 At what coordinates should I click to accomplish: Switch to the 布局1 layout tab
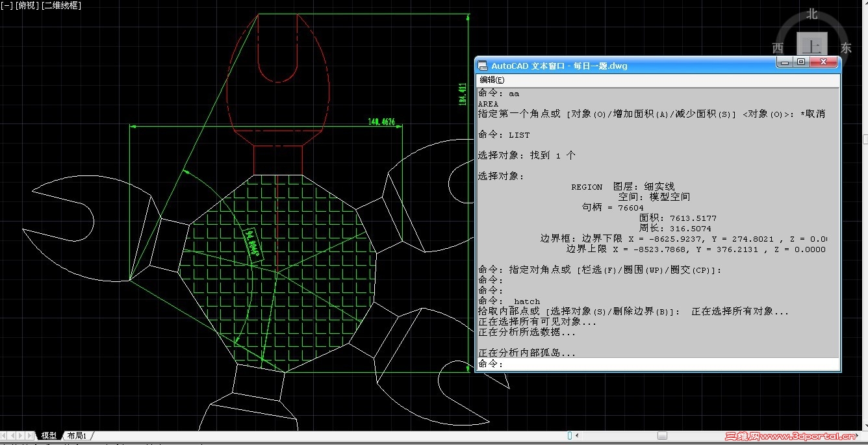point(77,435)
